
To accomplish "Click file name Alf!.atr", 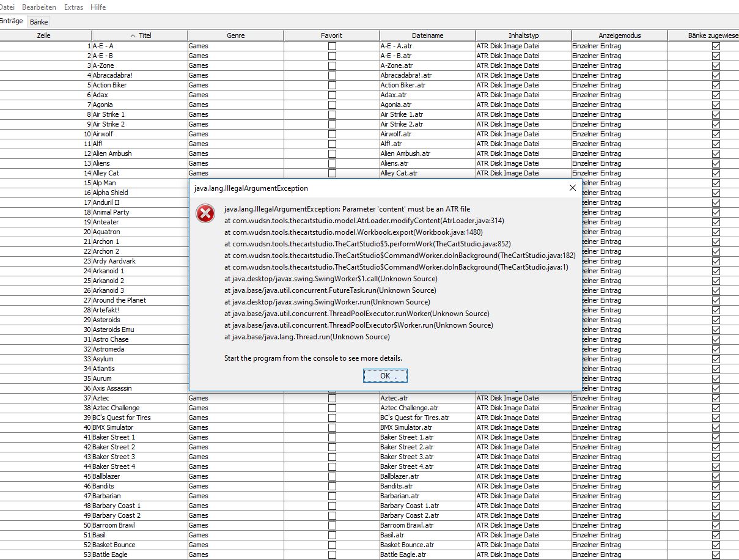I will pyautogui.click(x=427, y=144).
